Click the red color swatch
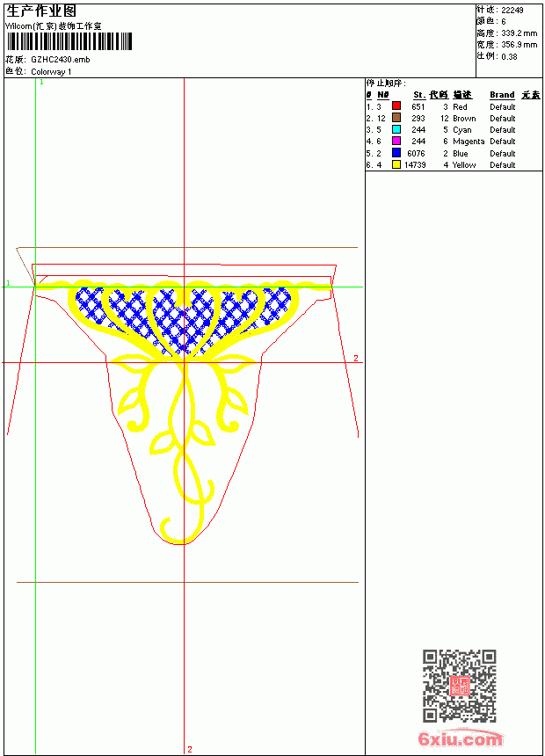545x756 pixels. click(x=396, y=105)
